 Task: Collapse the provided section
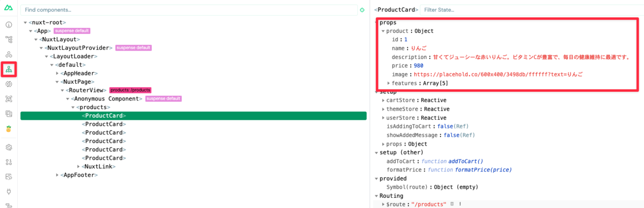376,178
